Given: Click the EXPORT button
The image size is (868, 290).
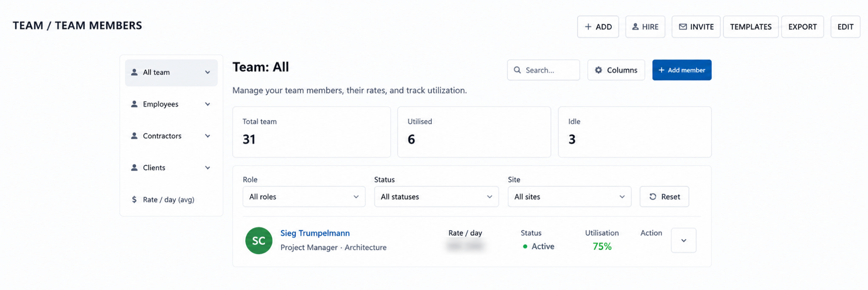Looking at the screenshot, I should 802,27.
